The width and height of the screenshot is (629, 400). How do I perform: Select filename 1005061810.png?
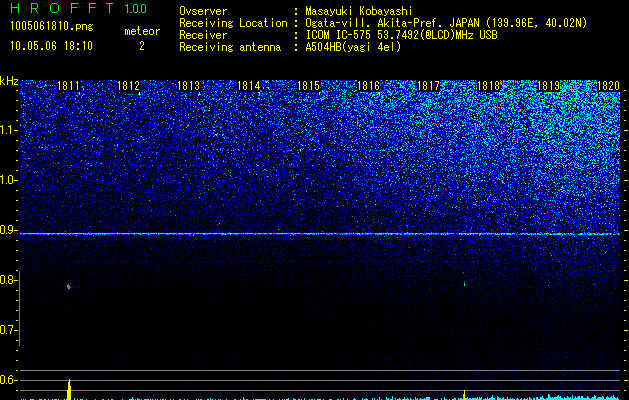tap(52, 26)
